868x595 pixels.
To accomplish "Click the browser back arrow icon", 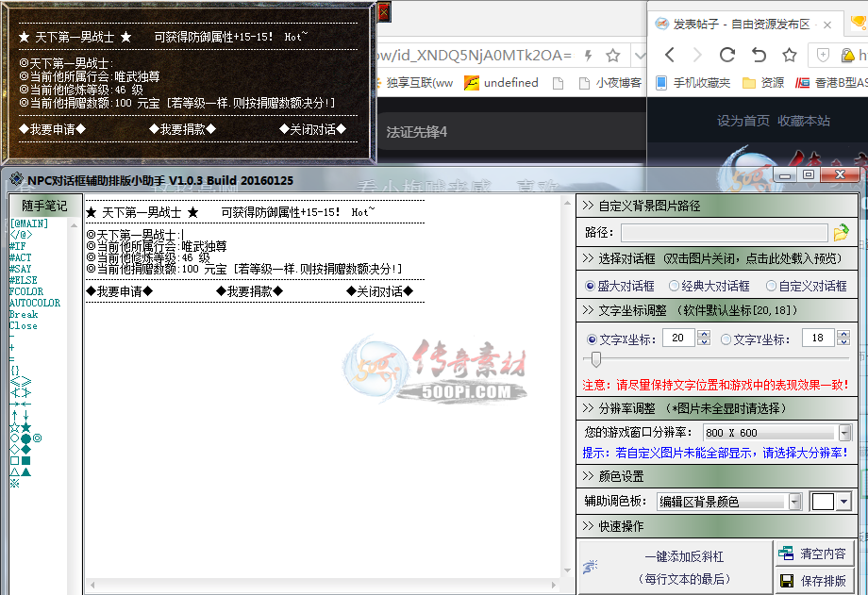I will pos(670,55).
